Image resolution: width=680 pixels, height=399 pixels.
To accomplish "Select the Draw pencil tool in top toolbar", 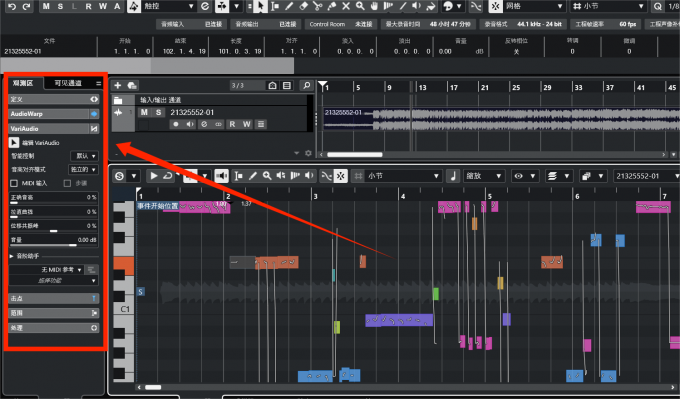I will pyautogui.click(x=289, y=6).
